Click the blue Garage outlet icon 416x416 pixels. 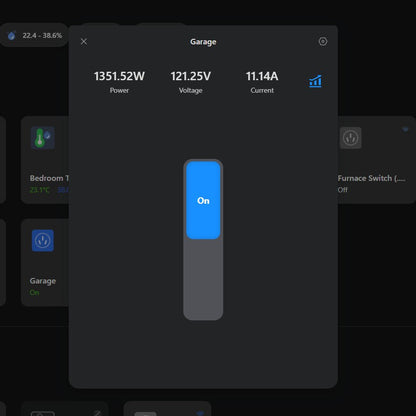[43, 240]
